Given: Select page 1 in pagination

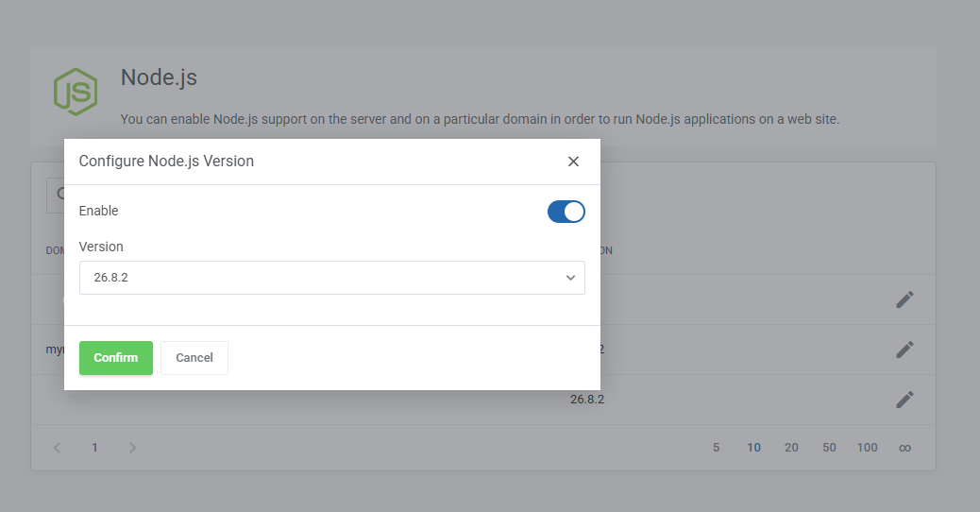Looking at the screenshot, I should [x=95, y=448].
